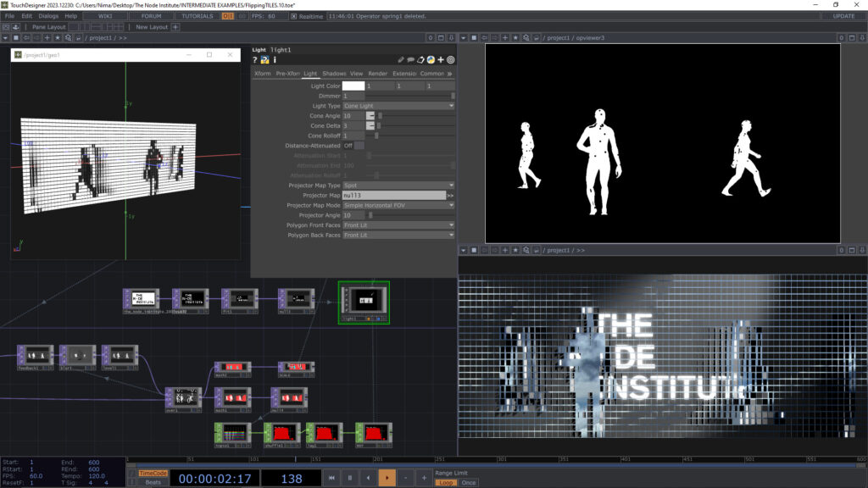Reset timeline to start with rewind button
868x488 pixels.
point(333,478)
